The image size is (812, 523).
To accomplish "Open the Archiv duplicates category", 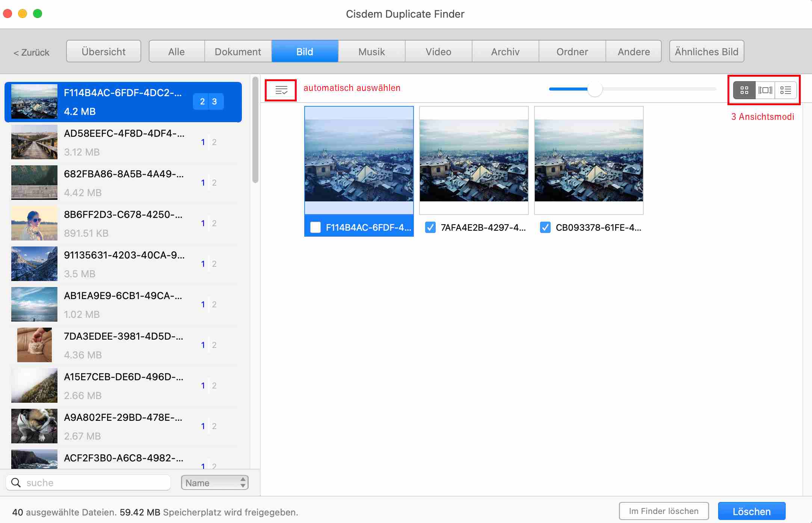I will tap(505, 51).
